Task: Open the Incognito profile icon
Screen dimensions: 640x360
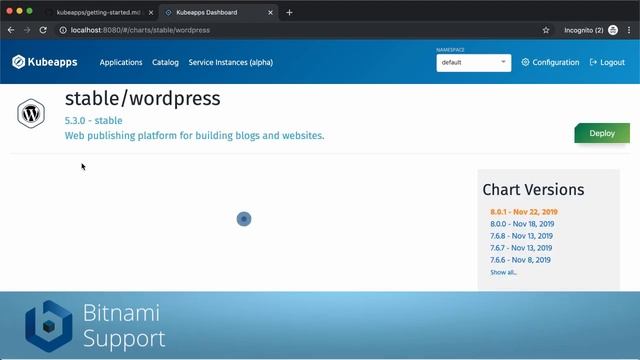Action: point(613,30)
